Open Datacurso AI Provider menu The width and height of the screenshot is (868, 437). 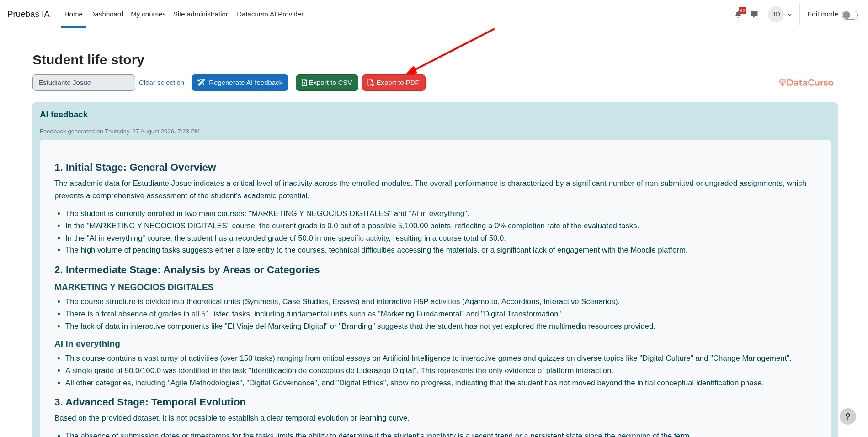(x=270, y=14)
